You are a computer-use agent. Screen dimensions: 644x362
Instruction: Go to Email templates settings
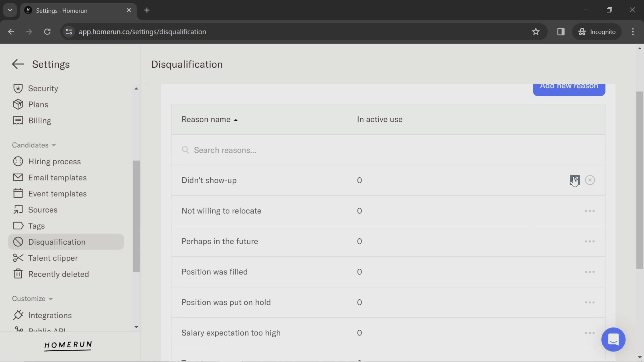pyautogui.click(x=58, y=177)
